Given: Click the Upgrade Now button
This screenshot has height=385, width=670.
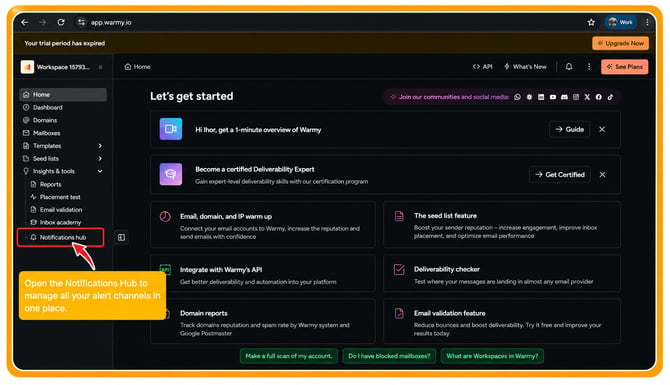Looking at the screenshot, I should click(620, 43).
